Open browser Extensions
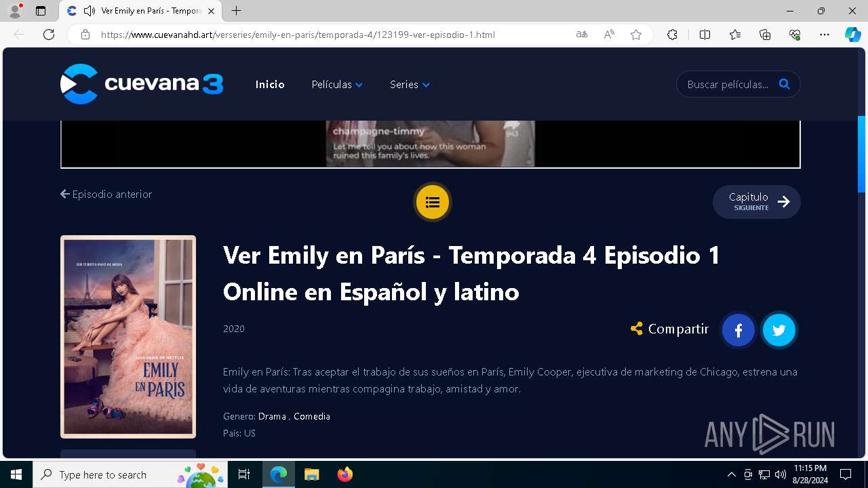The width and height of the screenshot is (868, 488). click(x=672, y=35)
